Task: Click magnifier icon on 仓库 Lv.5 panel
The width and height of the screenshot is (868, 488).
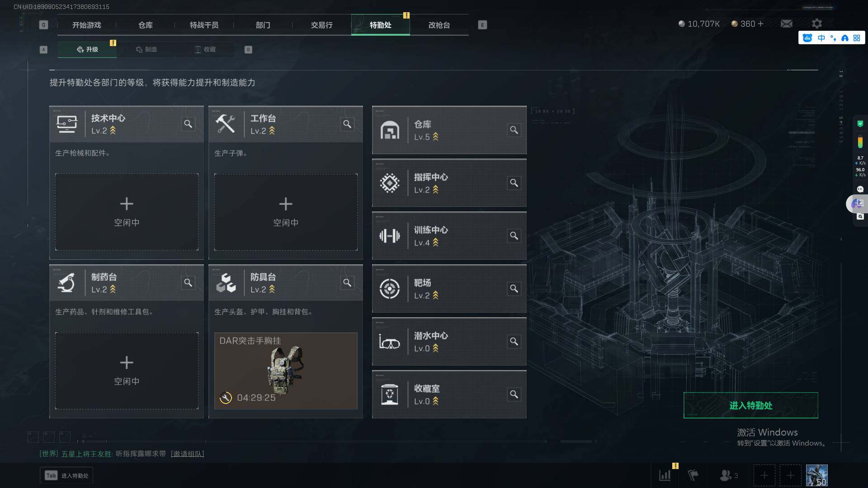Action: pyautogui.click(x=514, y=130)
